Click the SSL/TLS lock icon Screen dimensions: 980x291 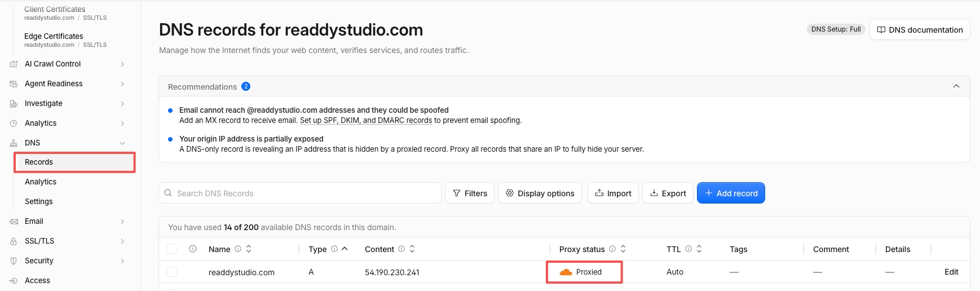14,241
